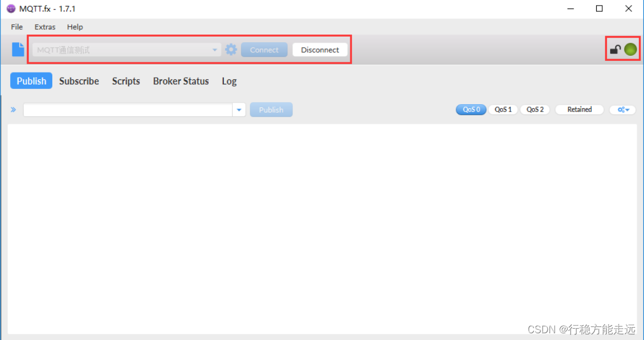Click inside the message payload text area
Image resolution: width=644 pixels, height=340 pixels.
[322, 229]
